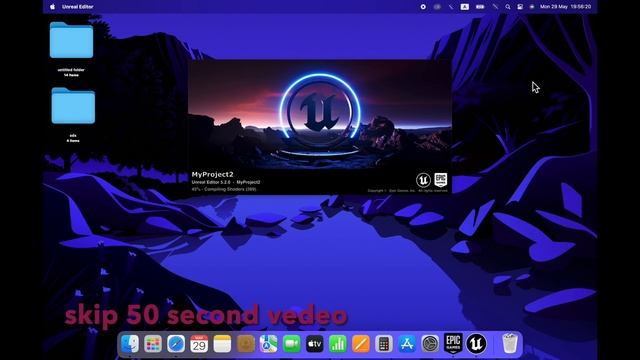640x360 pixels.
Task: Launch Safari from the Dock
Action: click(176, 344)
